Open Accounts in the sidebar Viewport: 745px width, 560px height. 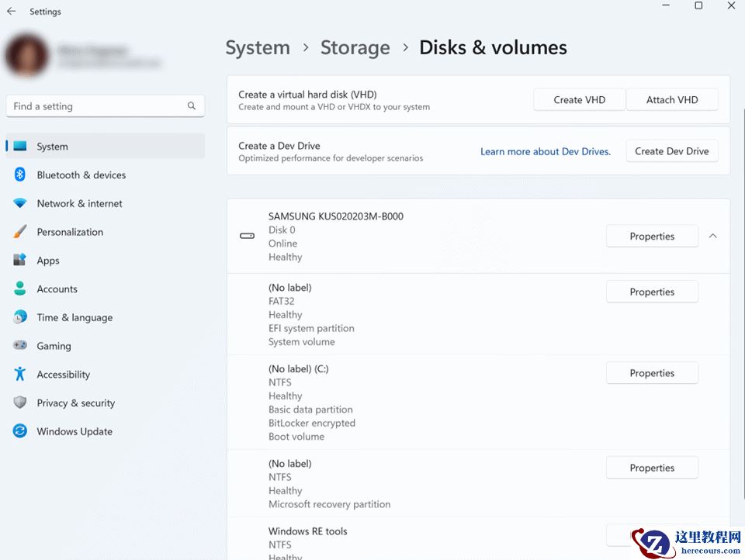click(57, 289)
